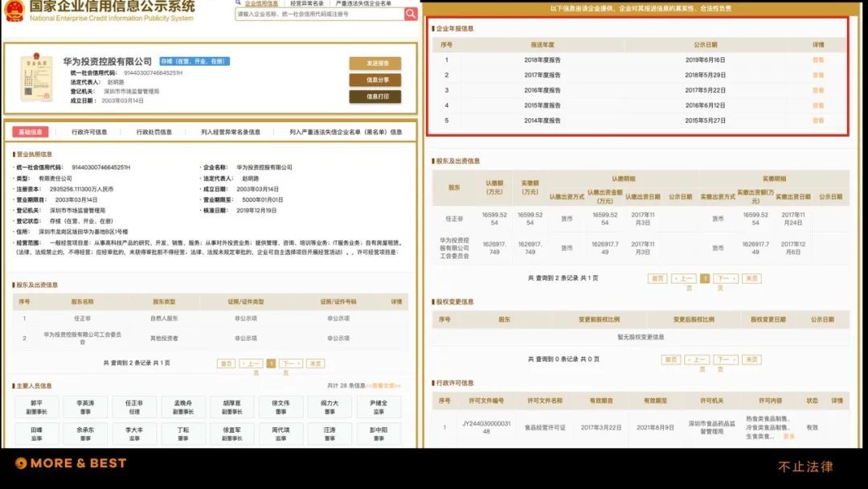Viewport: 868px width, 489px height.
Task: Click 首页 below the 暂无股权变更信息 message
Action: tap(670, 360)
